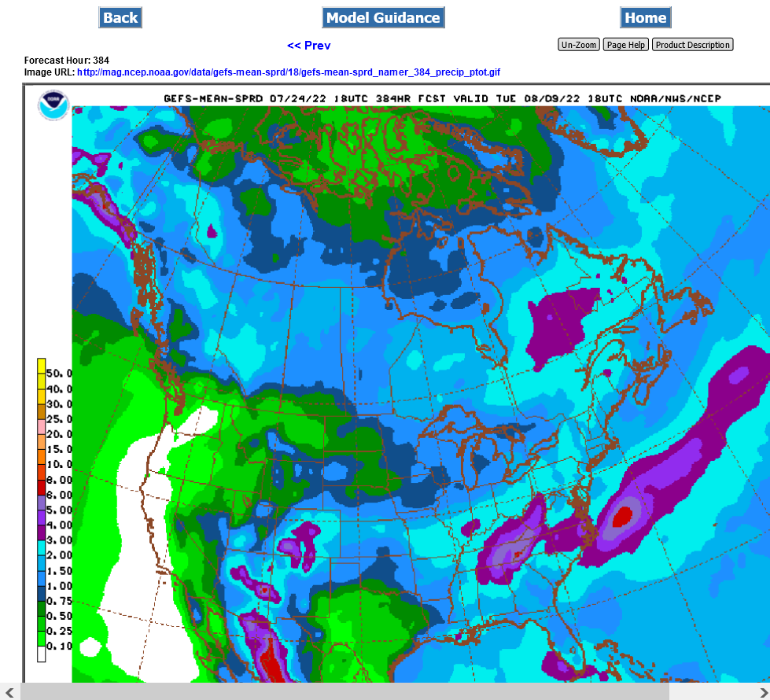Open the GEFS precip image URL link

point(289,72)
